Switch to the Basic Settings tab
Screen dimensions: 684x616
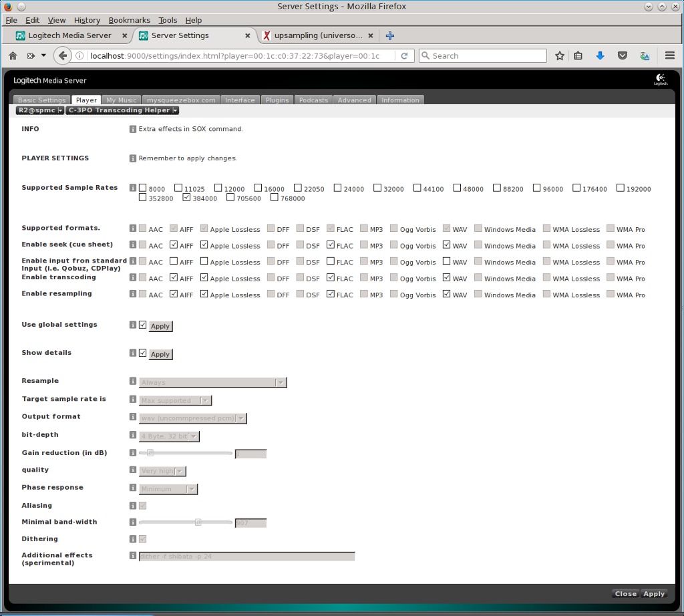41,100
